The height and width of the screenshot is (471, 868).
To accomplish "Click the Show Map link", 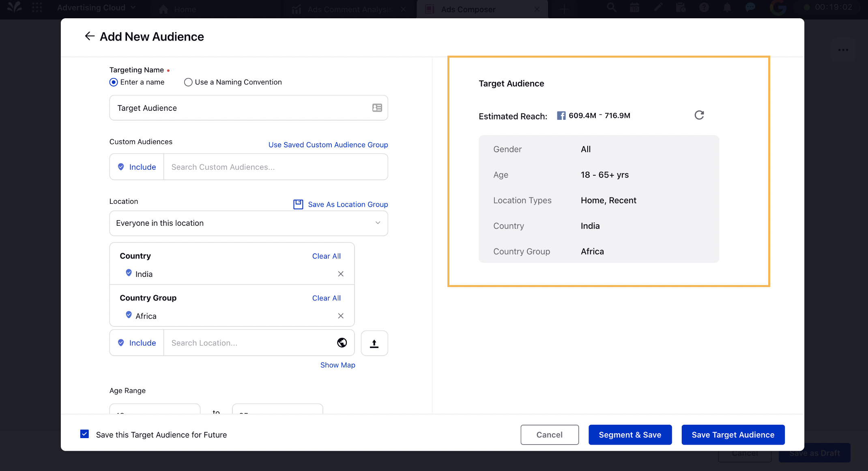I will pyautogui.click(x=338, y=365).
